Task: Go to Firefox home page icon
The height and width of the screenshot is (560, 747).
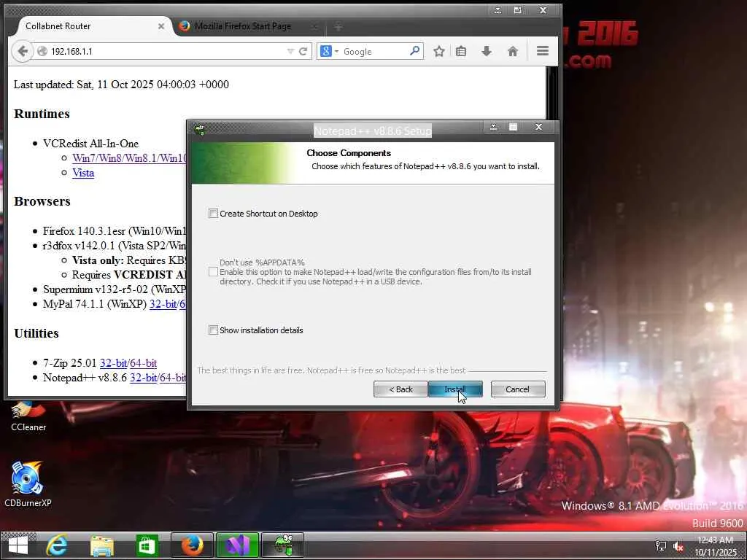Action: pos(512,51)
